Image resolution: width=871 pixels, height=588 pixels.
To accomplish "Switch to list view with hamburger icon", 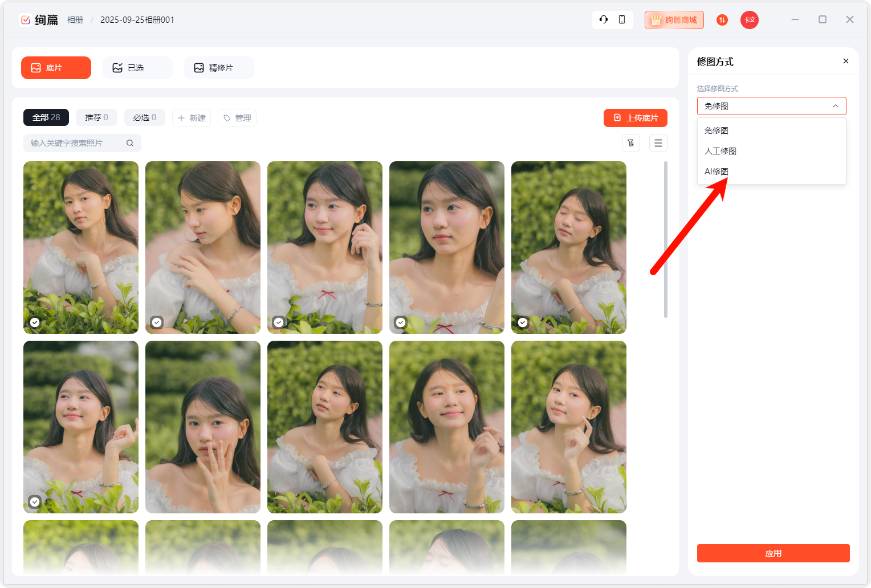I will 658,143.
